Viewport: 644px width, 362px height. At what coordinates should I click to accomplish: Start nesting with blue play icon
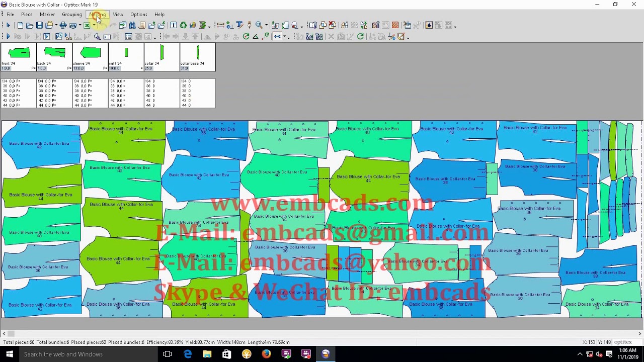pos(8,36)
